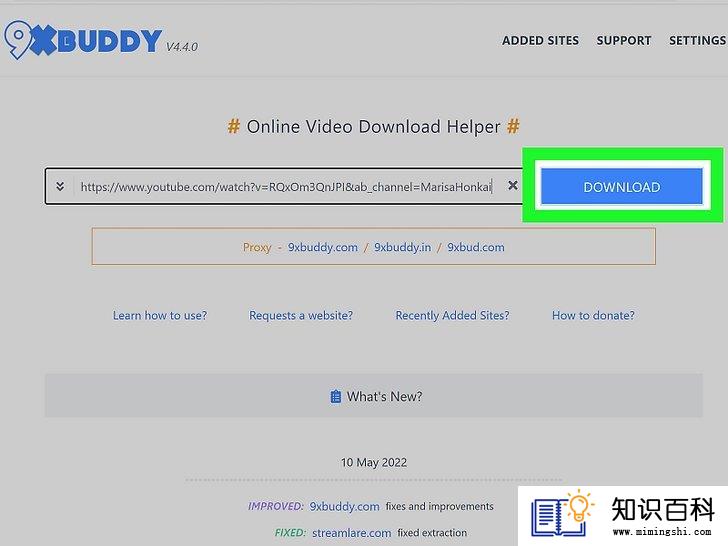Click the clipboard icon beside What's New
Viewport: 728px width, 546px height.
tap(336, 397)
